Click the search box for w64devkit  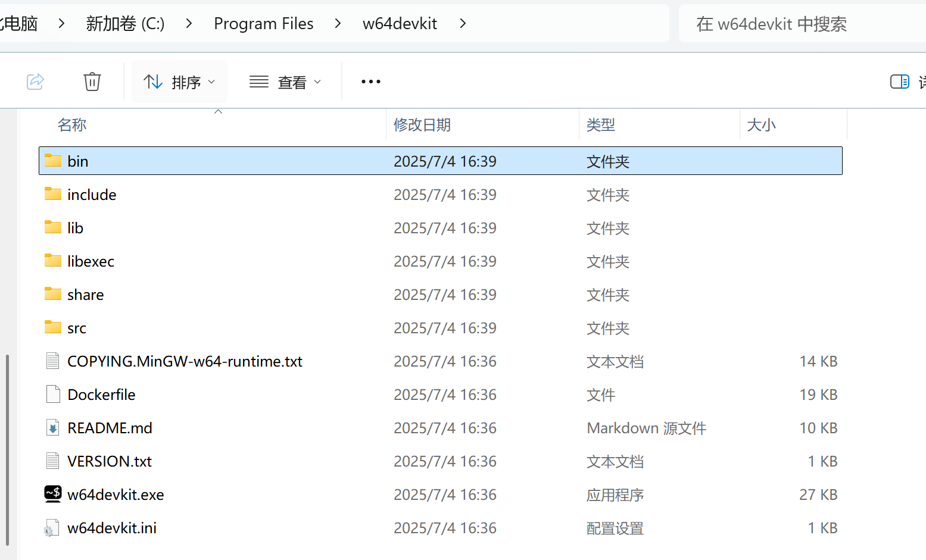(x=802, y=24)
